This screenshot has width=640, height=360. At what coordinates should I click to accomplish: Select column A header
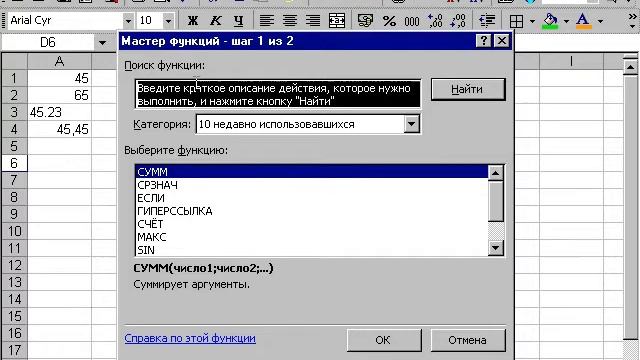(x=60, y=61)
